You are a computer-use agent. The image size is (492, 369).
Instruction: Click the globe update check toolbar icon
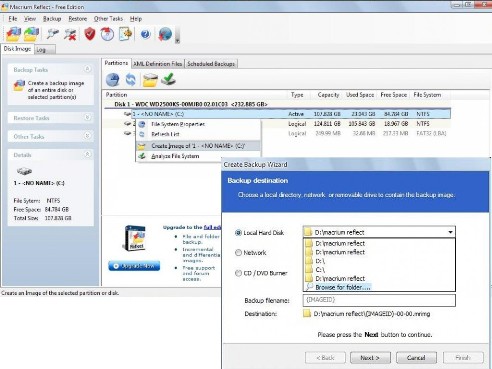click(165, 34)
